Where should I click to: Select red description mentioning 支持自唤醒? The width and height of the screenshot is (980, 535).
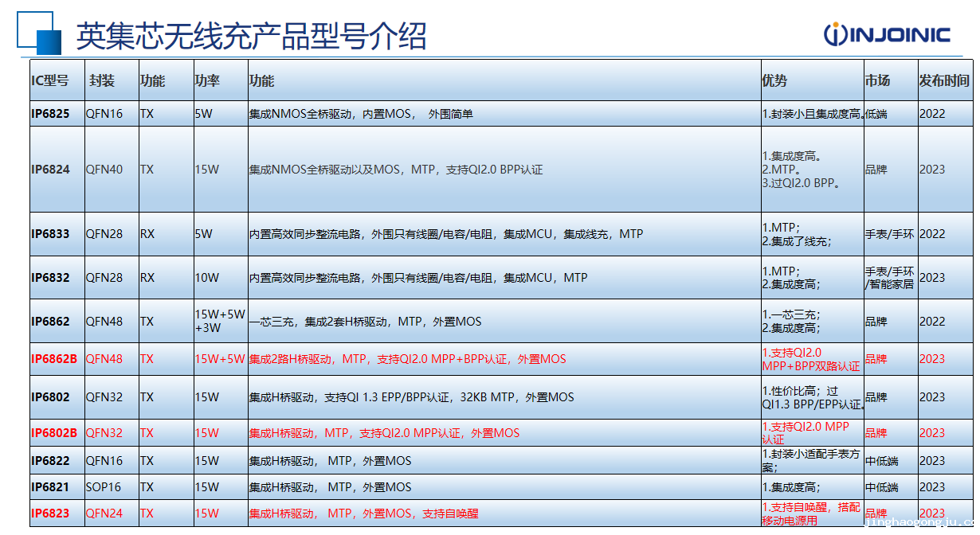[364, 514]
